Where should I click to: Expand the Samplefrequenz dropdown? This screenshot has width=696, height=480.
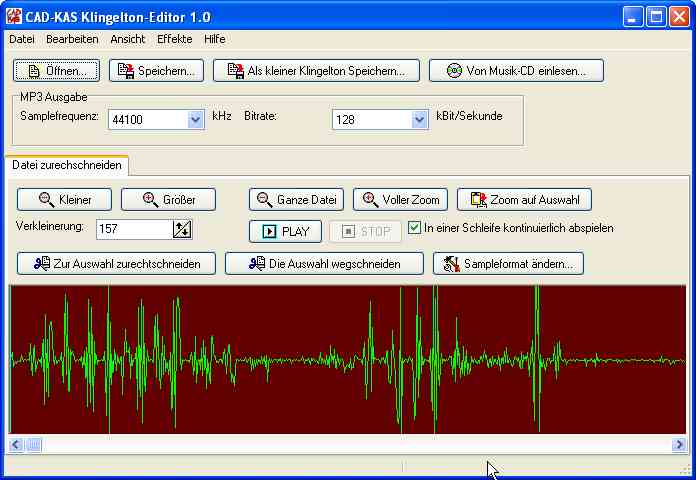click(x=196, y=120)
